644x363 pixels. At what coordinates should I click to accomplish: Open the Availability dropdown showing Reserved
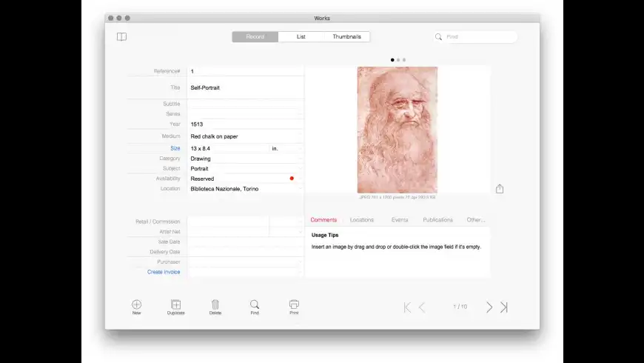click(245, 179)
